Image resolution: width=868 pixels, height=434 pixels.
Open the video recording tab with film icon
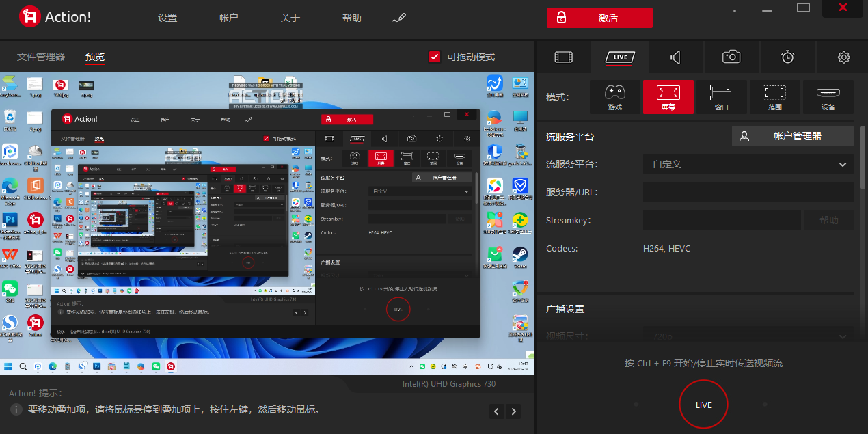pos(563,57)
